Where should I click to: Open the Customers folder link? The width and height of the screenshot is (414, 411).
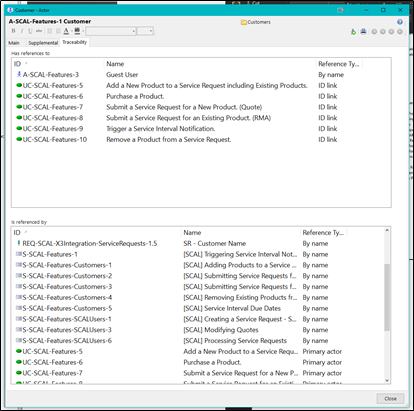pyautogui.click(x=256, y=22)
